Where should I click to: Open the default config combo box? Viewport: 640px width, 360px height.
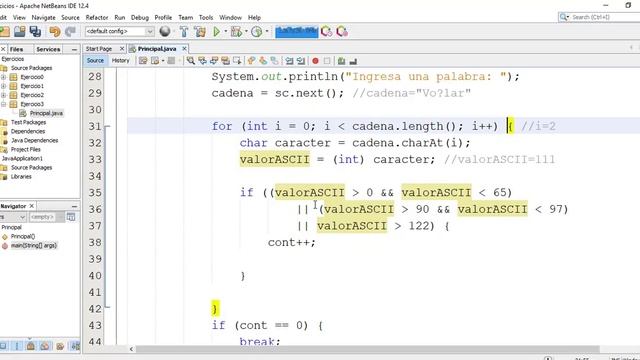pos(120,31)
